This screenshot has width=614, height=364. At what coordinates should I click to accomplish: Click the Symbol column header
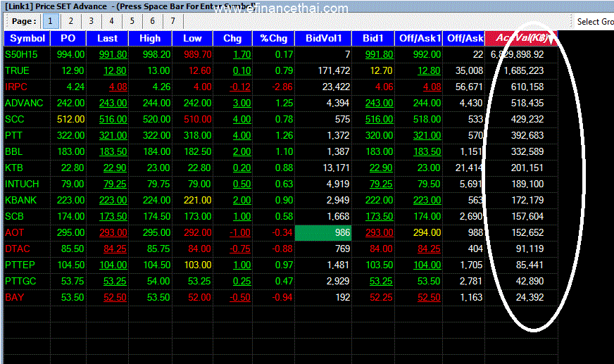tap(27, 38)
